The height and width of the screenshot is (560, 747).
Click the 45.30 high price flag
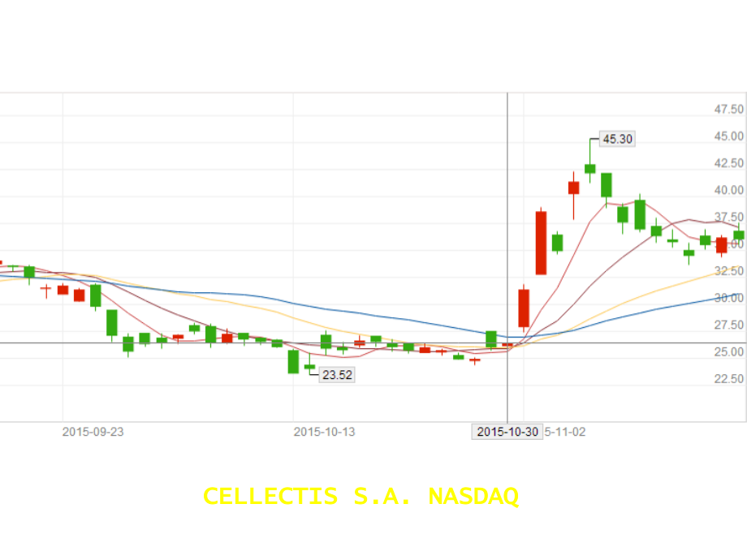click(x=617, y=139)
